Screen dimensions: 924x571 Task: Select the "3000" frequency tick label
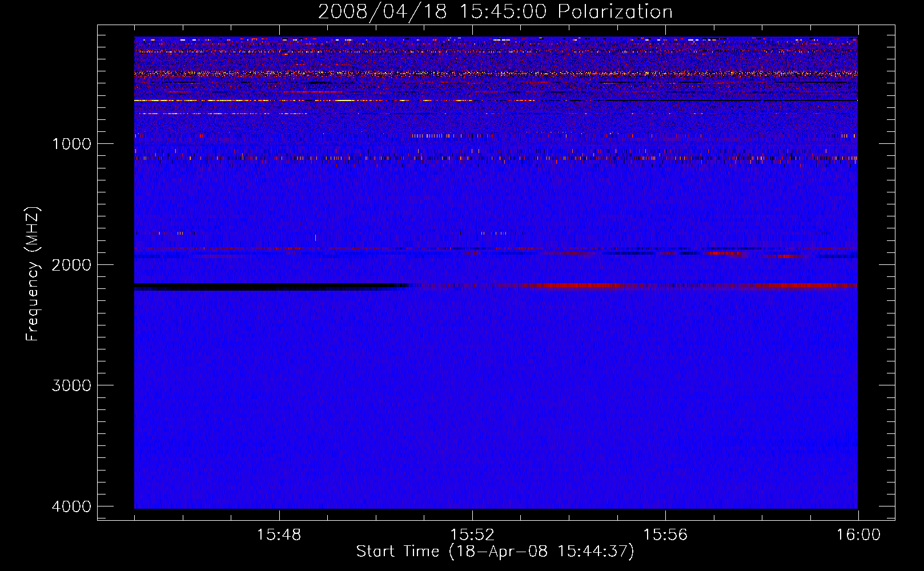coord(71,385)
